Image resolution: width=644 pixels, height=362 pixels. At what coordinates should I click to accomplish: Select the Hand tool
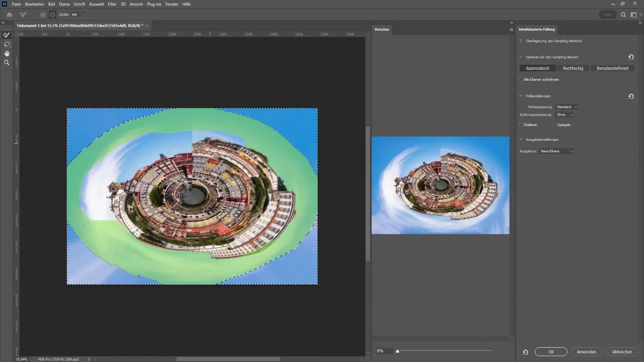6,53
